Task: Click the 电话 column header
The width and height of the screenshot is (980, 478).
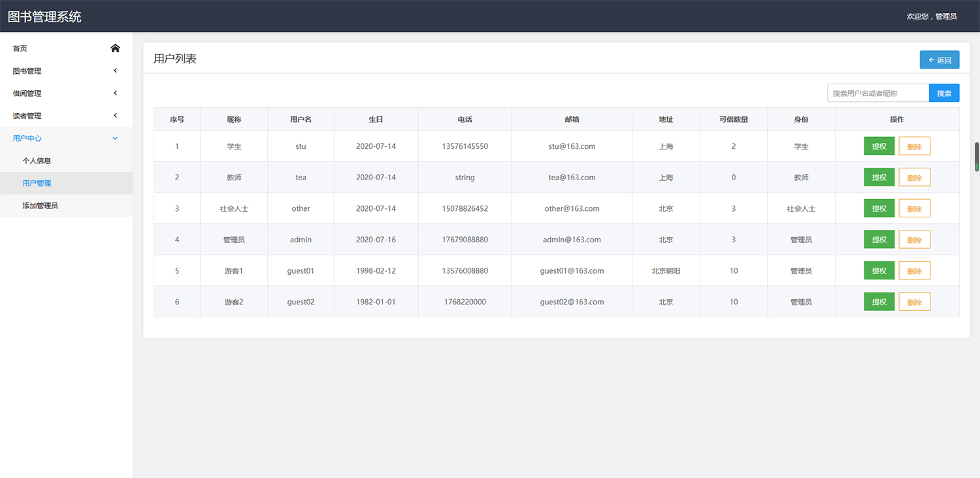Action: tap(465, 119)
